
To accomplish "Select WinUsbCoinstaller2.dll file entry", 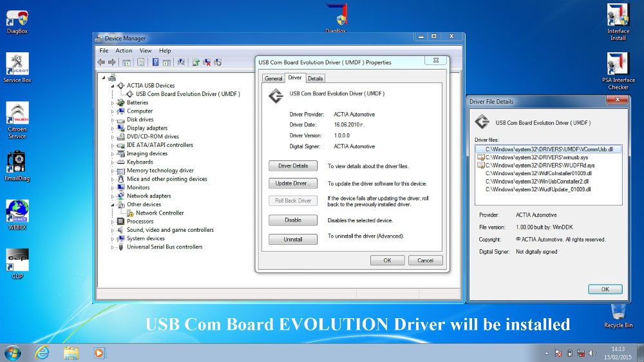I will [537, 181].
